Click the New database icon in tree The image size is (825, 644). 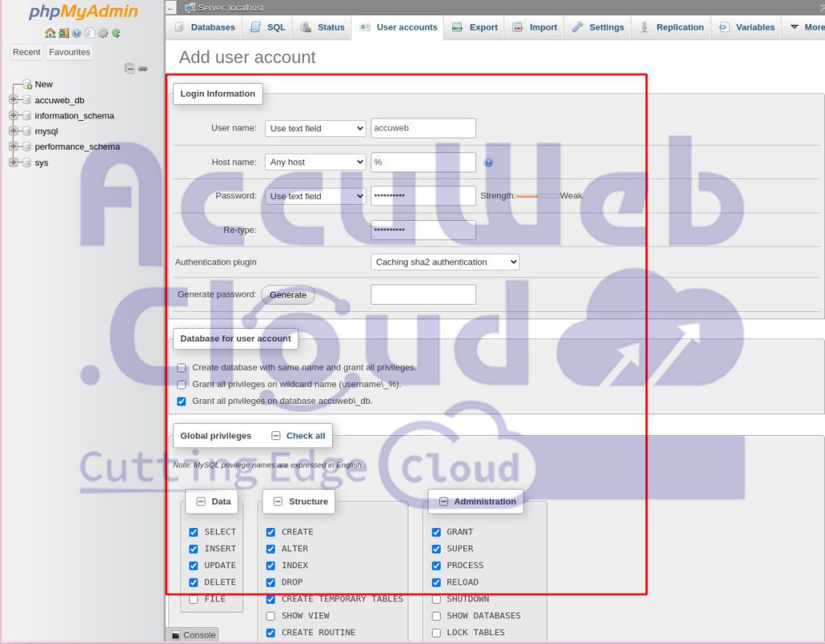coord(27,85)
